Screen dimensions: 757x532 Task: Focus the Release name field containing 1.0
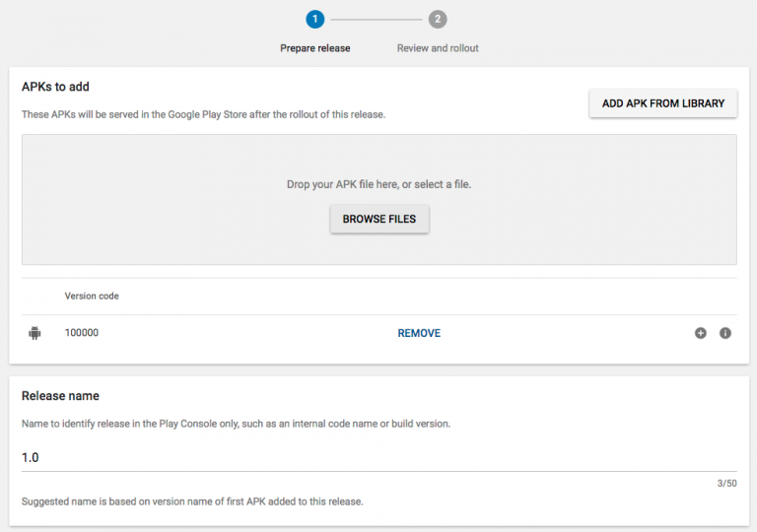(378, 457)
